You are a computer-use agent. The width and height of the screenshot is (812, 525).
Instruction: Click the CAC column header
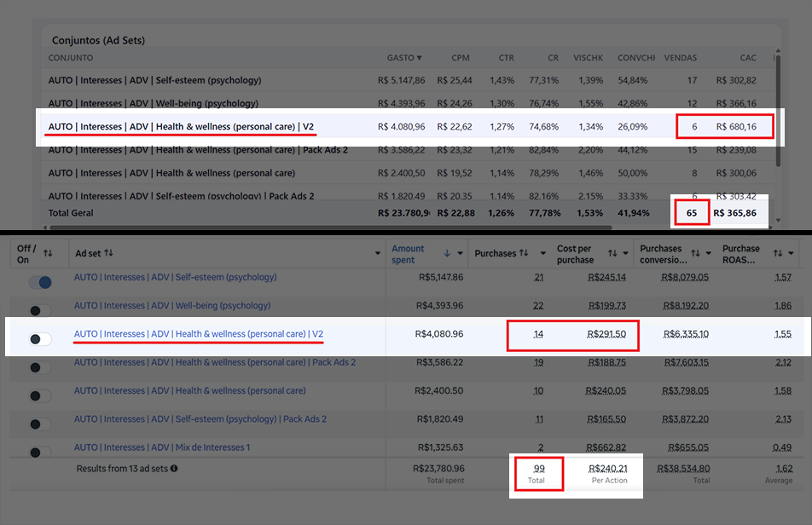tap(748, 58)
